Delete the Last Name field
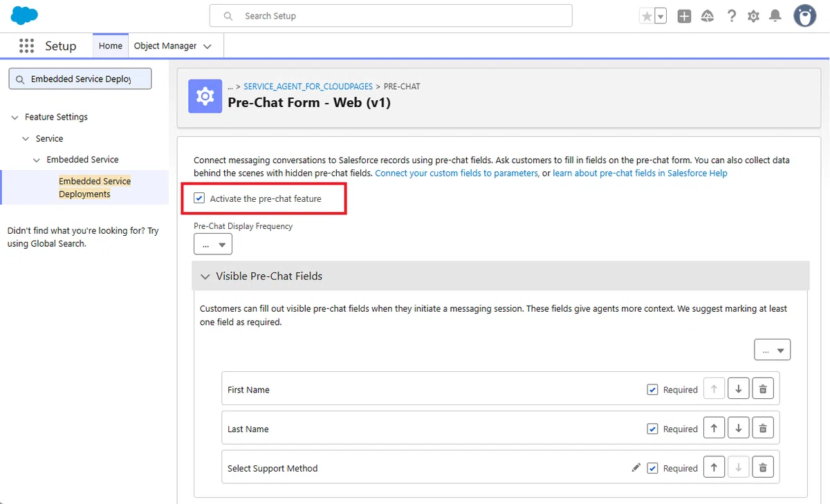The width and height of the screenshot is (830, 504). pyautogui.click(x=763, y=429)
